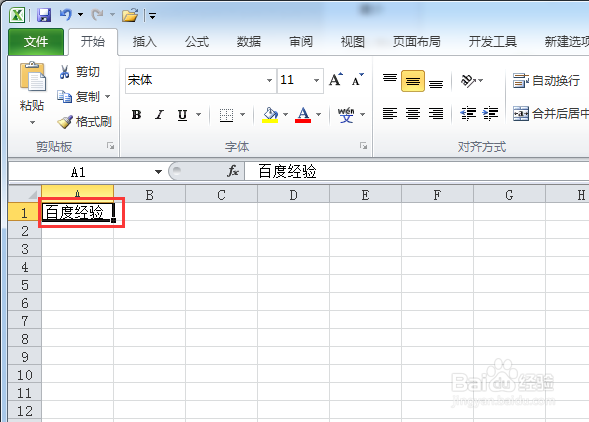This screenshot has height=422, width=589.
Task: Apply cell borders icon
Action: [x=227, y=115]
